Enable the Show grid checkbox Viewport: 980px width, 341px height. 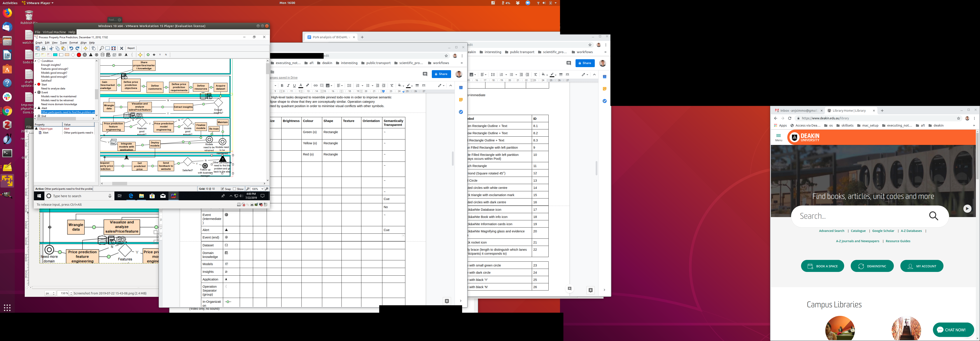[235, 189]
